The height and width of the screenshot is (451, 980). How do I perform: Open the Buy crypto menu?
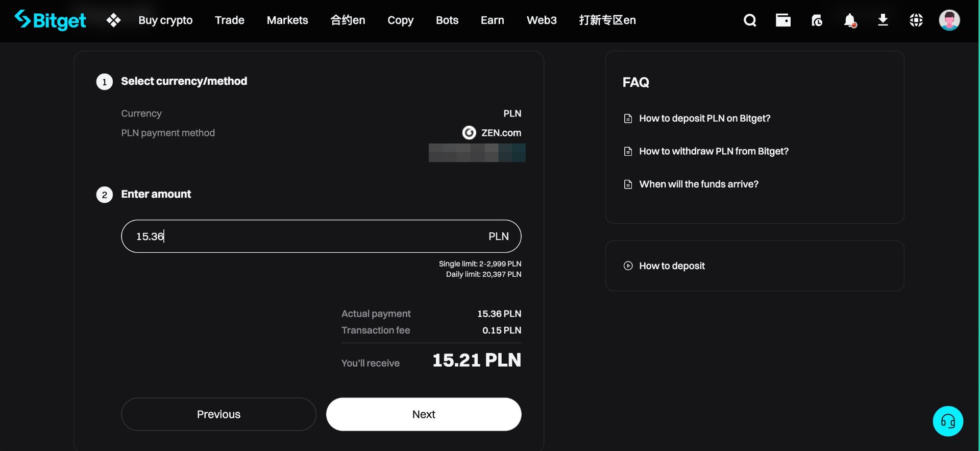click(x=165, y=20)
